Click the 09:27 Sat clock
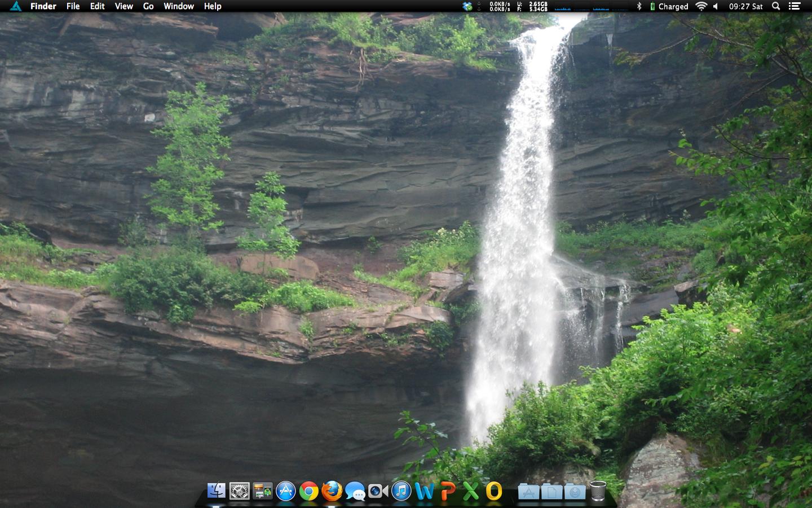The width and height of the screenshot is (812, 508). click(x=745, y=6)
